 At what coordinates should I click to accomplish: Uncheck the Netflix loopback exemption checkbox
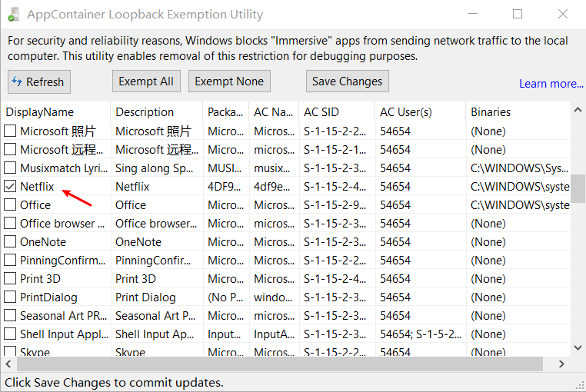[x=10, y=186]
